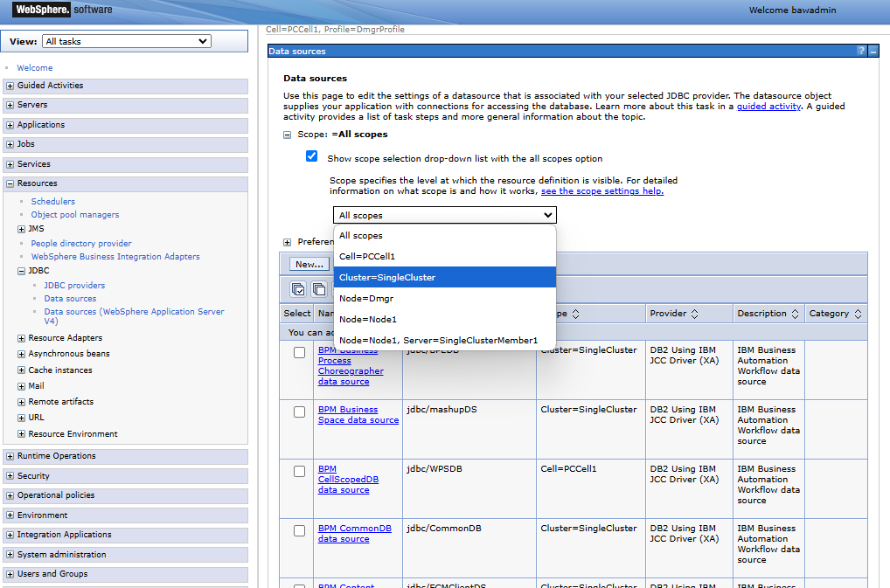Collapse the JDBC tree node
This screenshot has height=588, width=890.
click(x=21, y=271)
